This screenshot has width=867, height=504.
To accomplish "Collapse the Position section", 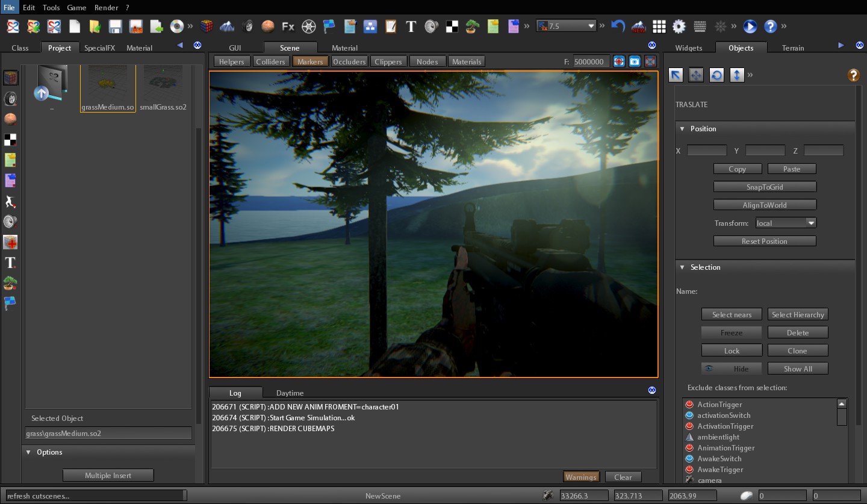I will (x=682, y=129).
